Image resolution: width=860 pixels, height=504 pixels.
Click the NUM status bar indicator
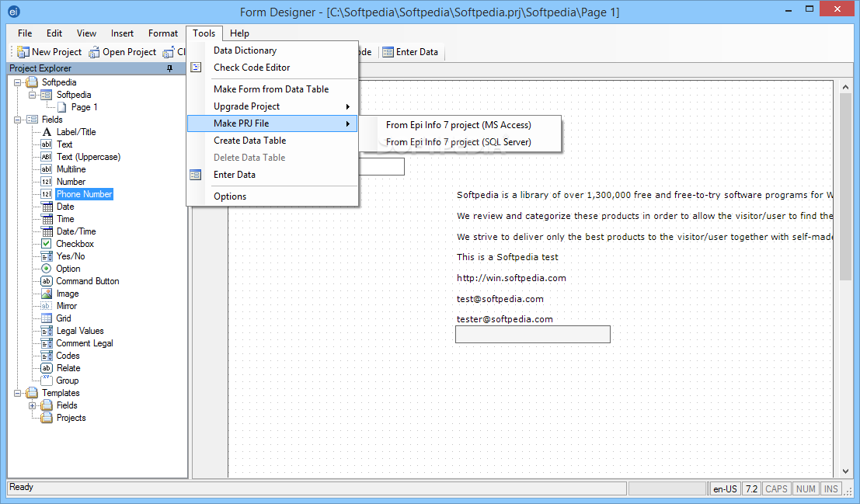tap(806, 489)
